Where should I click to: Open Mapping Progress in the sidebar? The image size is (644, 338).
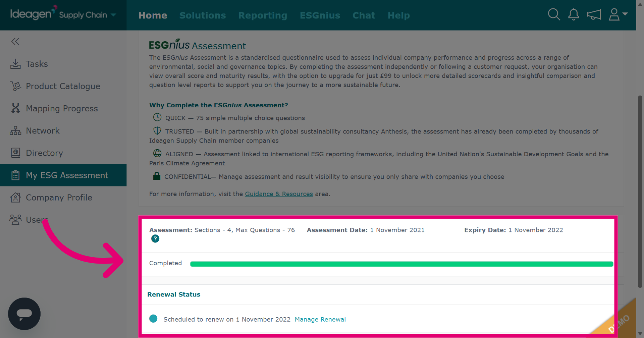pos(63,108)
